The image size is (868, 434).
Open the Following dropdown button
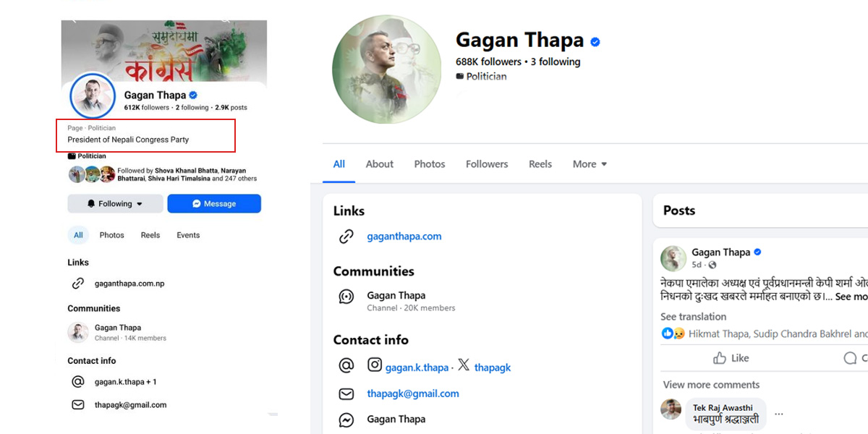(x=115, y=204)
